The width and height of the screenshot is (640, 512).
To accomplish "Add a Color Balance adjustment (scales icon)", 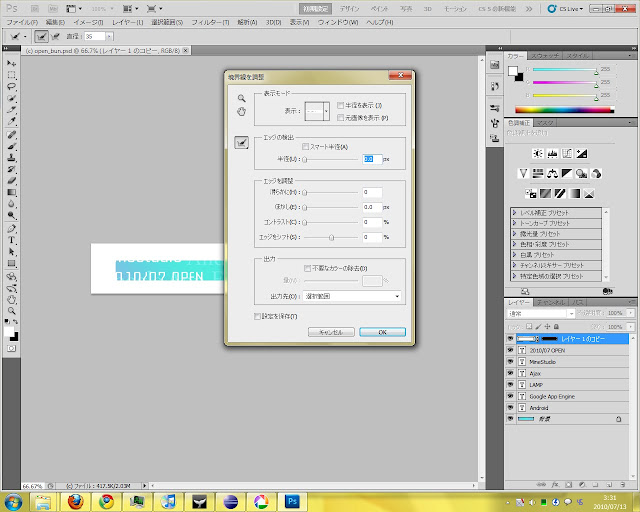I will (x=552, y=174).
